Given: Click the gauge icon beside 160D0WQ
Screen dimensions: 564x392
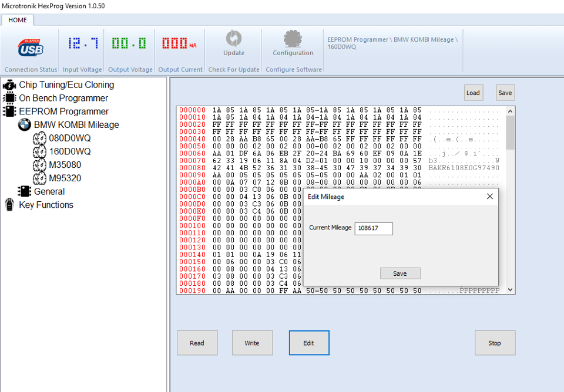Looking at the screenshot, I should (x=39, y=151).
